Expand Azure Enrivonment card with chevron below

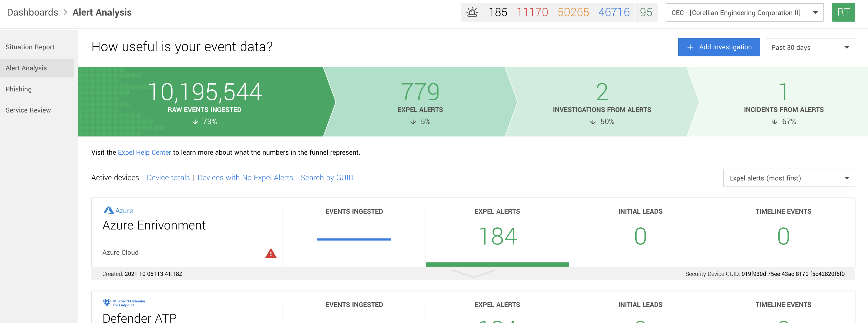[x=473, y=273]
